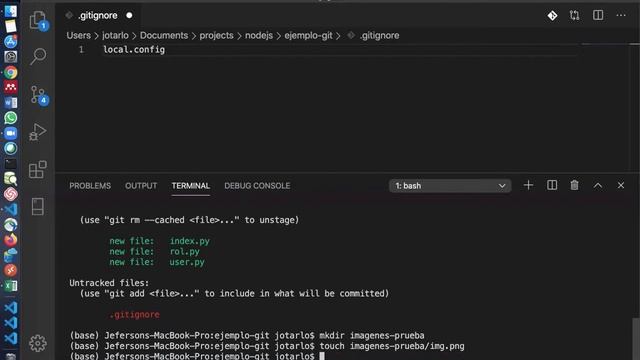
Task: Click the nodejs breadcrumb segment
Action: click(259, 36)
